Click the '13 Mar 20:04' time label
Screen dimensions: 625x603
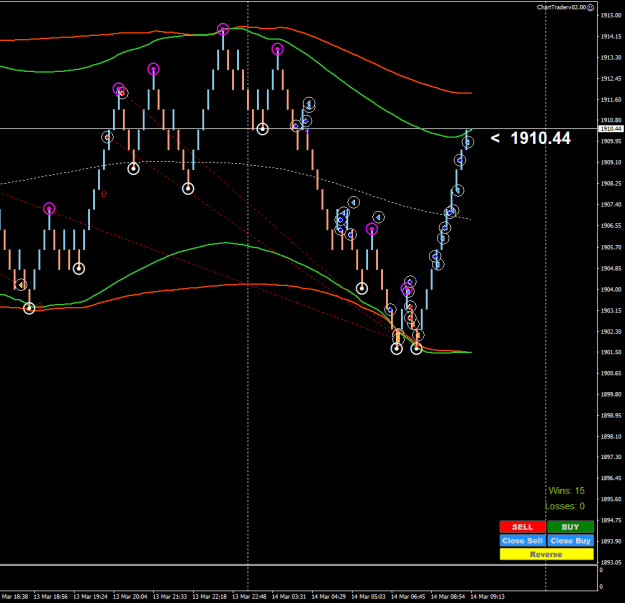coord(130,597)
